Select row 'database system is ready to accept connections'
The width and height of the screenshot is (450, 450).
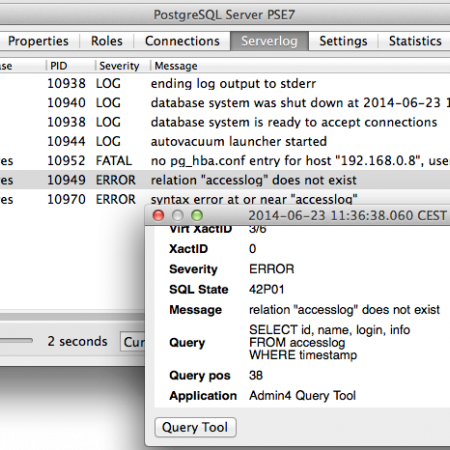point(225,122)
